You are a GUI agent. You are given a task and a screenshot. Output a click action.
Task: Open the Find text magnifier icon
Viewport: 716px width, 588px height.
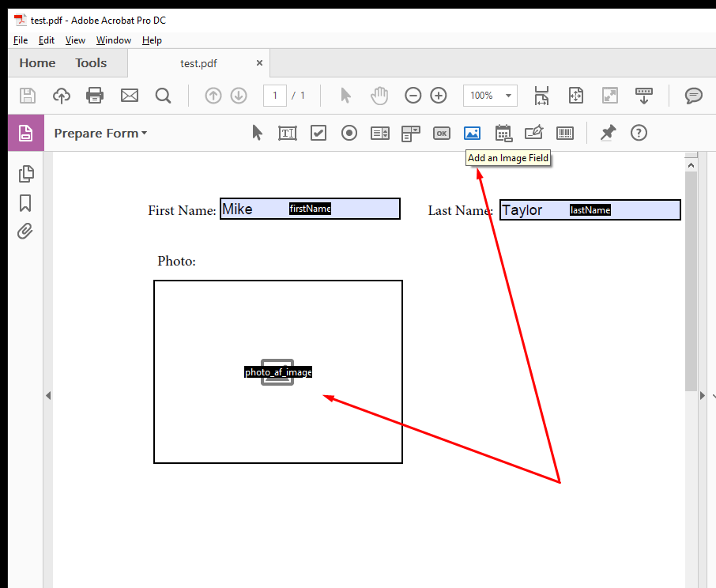(x=163, y=96)
